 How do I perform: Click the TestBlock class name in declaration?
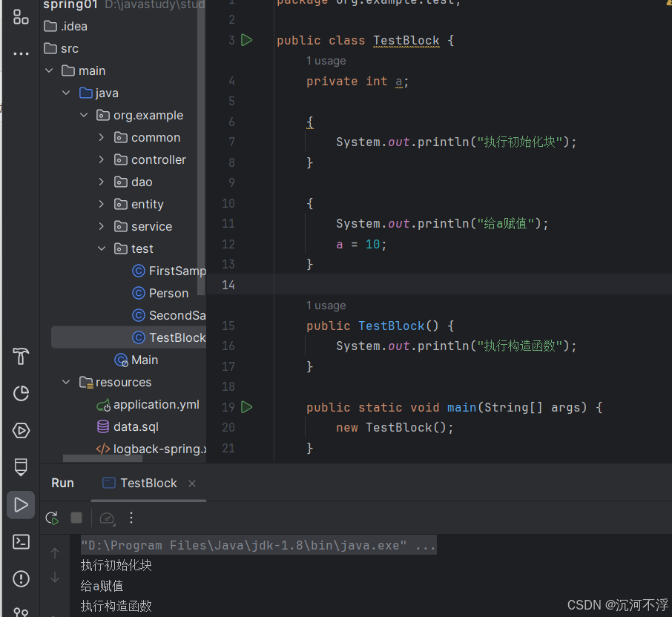406,41
